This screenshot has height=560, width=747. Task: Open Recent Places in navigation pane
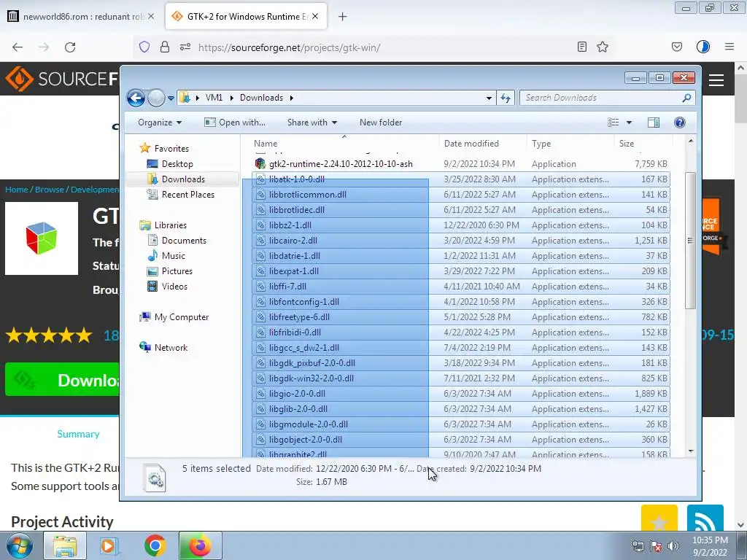click(181, 194)
